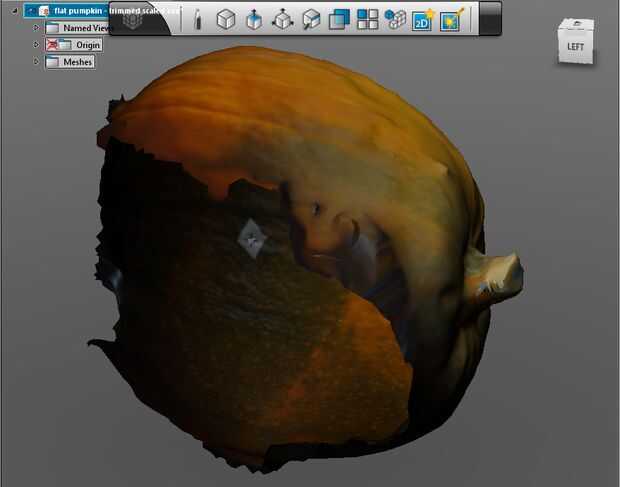Click the flat pumpkin document icon

coord(44,11)
